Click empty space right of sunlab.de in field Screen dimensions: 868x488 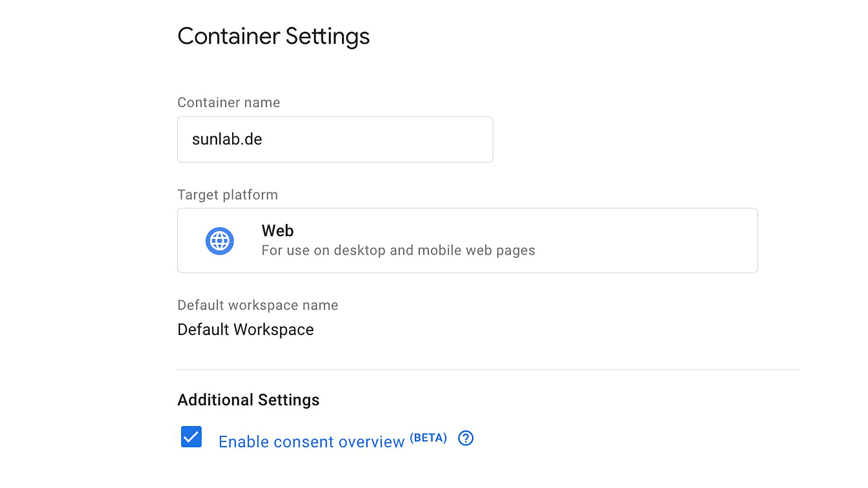point(402,139)
